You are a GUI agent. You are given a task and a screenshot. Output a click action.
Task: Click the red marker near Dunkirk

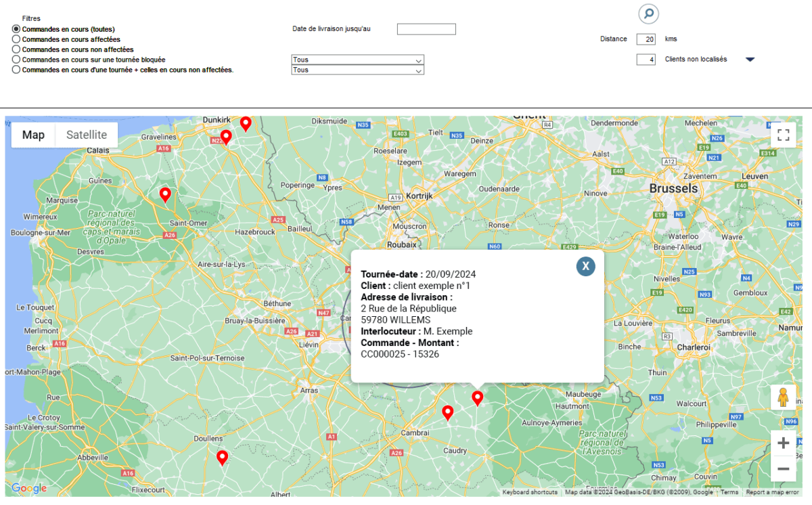pos(246,124)
